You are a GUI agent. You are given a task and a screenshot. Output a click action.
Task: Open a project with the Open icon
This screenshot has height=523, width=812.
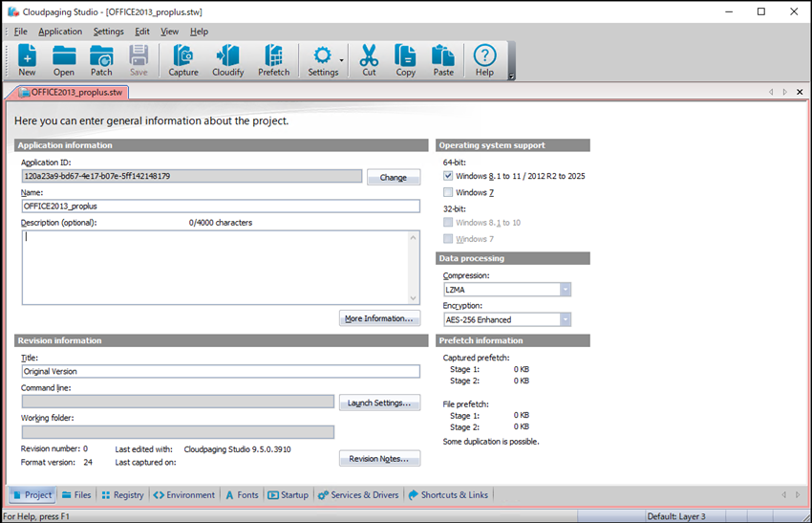[x=64, y=59]
